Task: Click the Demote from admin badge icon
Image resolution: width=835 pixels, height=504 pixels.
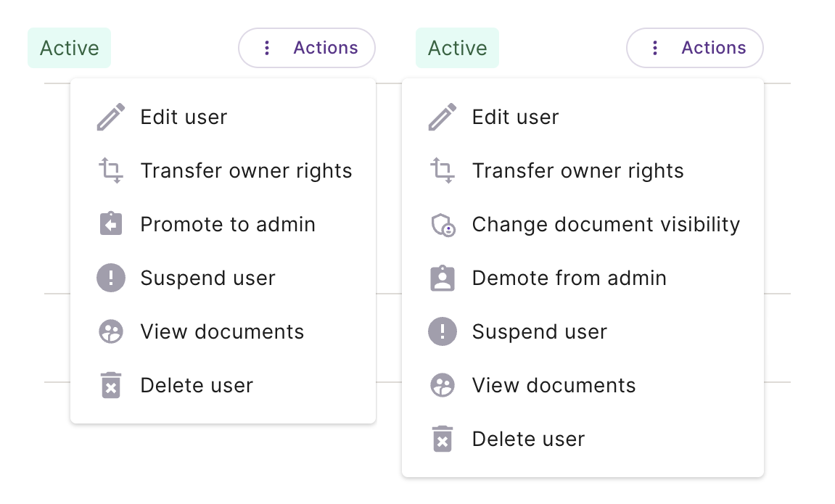Action: 443,278
